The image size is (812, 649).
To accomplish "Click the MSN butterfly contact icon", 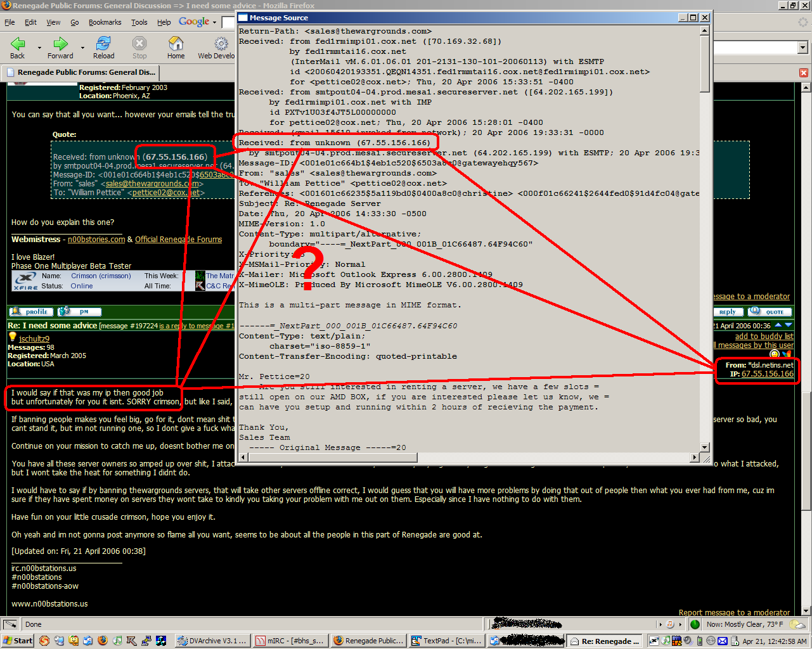I will [787, 354].
